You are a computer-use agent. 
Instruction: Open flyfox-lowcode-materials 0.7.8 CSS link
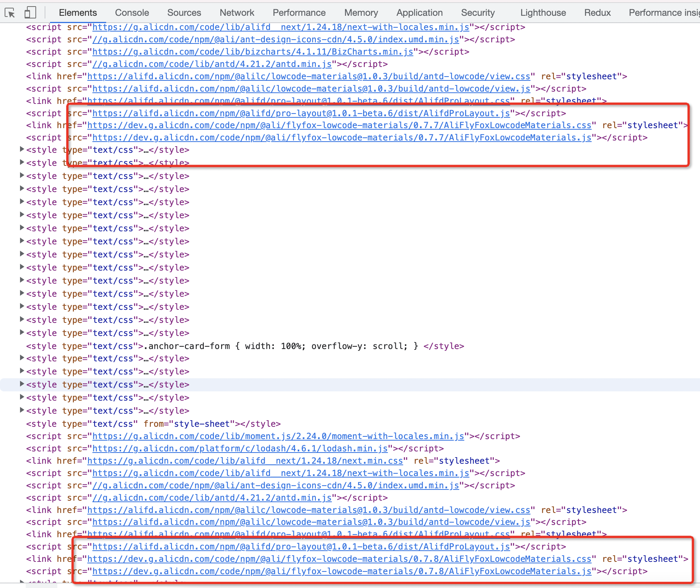click(x=339, y=559)
